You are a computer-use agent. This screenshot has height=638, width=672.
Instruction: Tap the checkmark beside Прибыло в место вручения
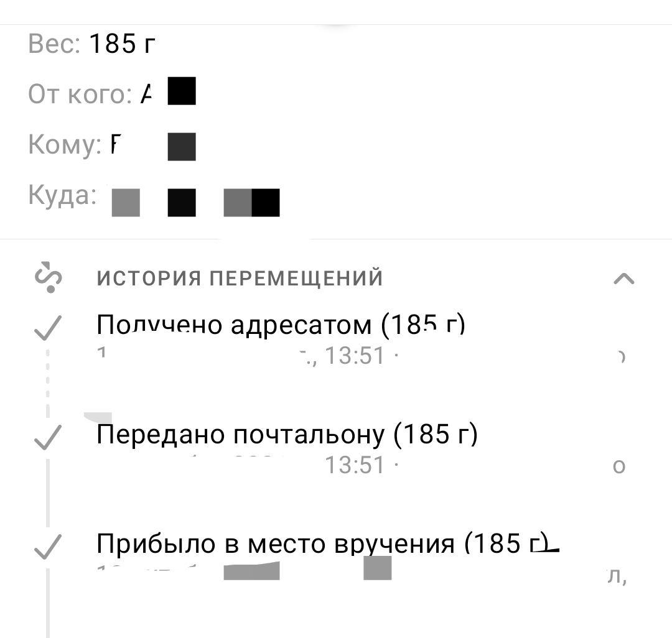[48, 547]
